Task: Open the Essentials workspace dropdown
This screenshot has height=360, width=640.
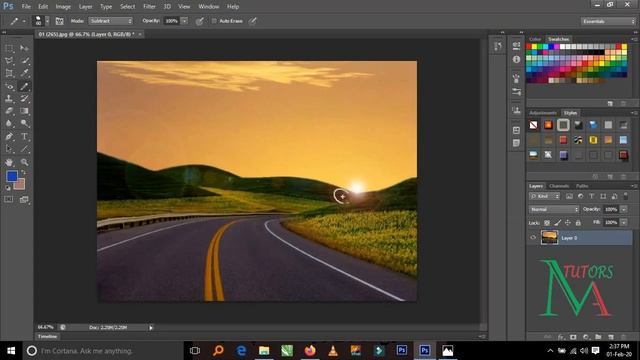Action: click(x=608, y=21)
